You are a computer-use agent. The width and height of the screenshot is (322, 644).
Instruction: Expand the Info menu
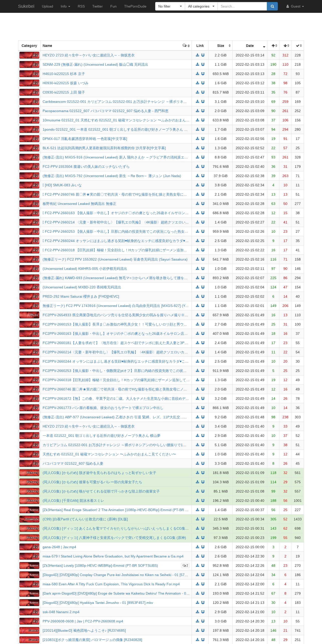click(65, 6)
